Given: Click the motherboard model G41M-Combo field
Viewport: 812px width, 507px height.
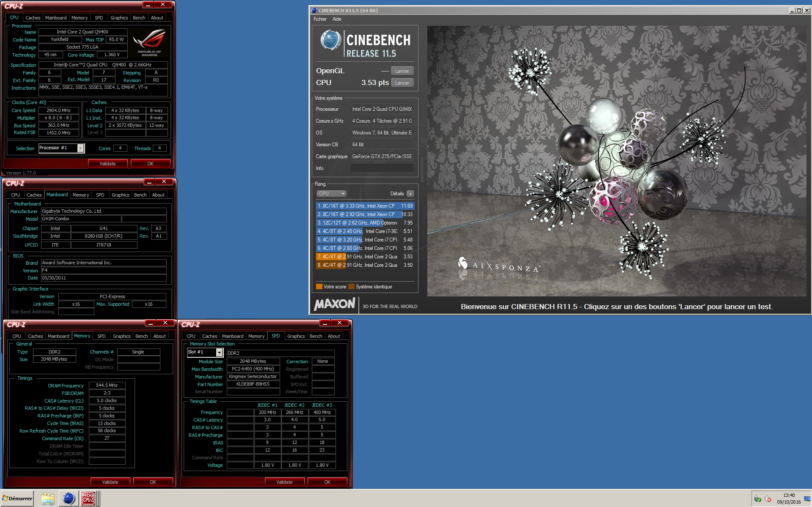Looking at the screenshot, I should pos(81,219).
